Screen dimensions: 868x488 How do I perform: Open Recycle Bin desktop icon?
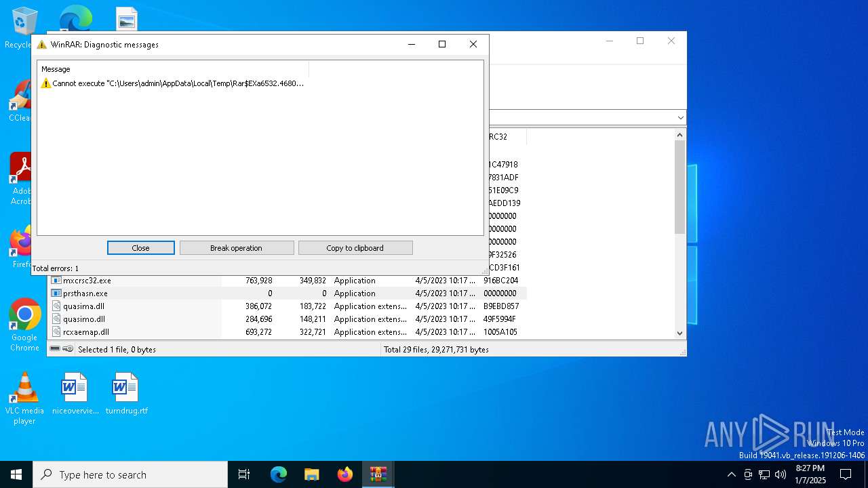pyautogui.click(x=24, y=28)
